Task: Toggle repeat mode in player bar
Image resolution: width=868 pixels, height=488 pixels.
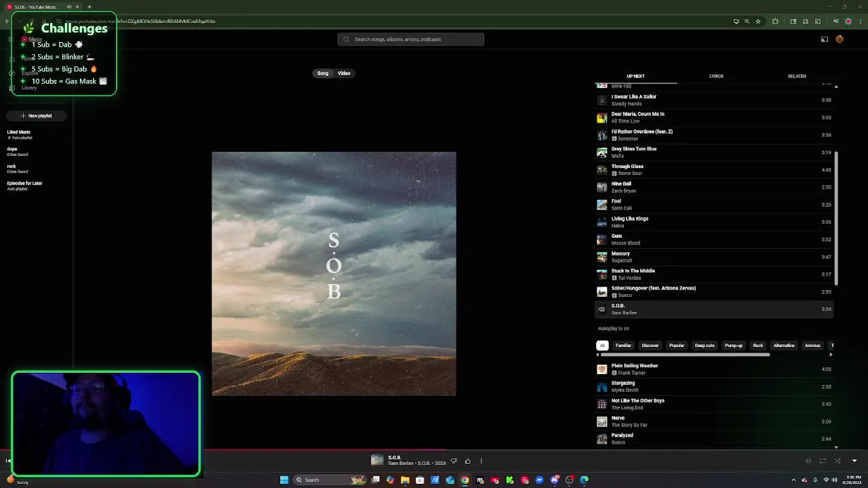Action: coord(823,461)
